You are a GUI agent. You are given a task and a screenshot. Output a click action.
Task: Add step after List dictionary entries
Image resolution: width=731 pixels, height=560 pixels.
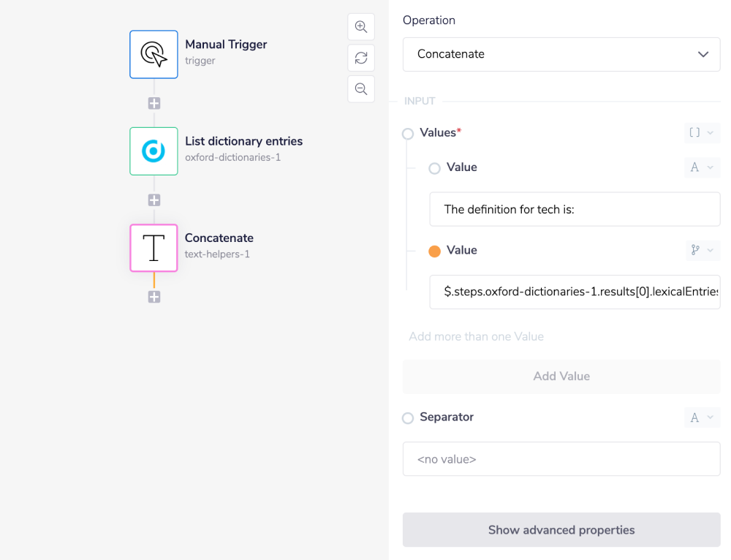154,200
